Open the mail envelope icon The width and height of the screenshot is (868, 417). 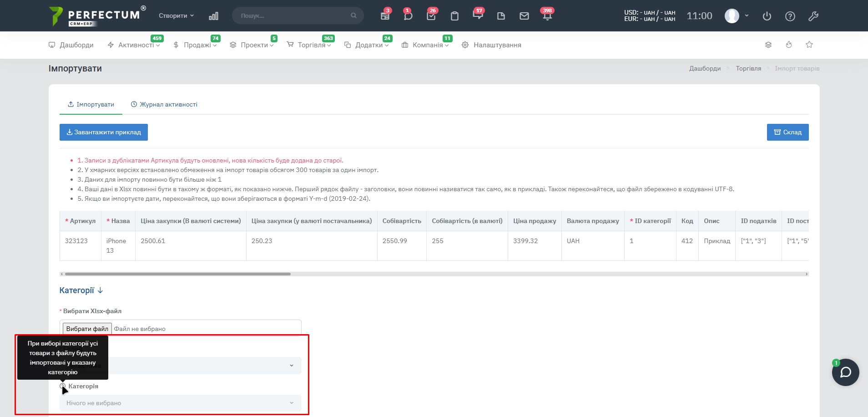pos(524,16)
